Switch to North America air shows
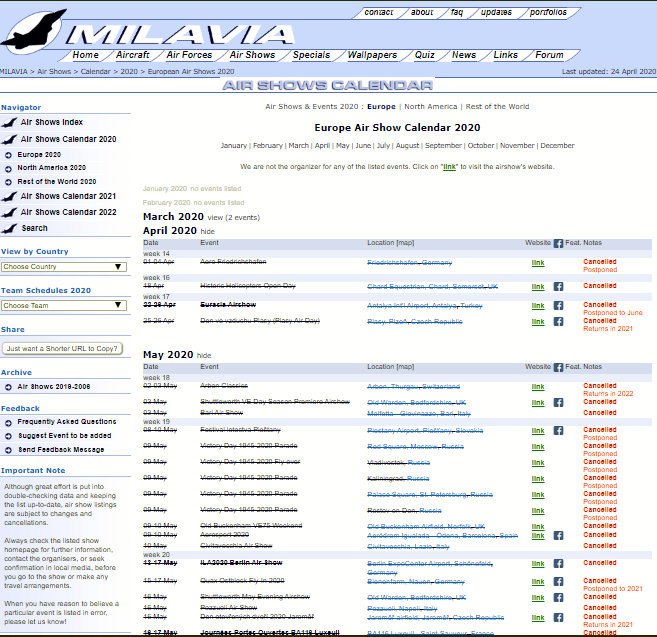This screenshot has width=657, height=637. click(x=431, y=106)
